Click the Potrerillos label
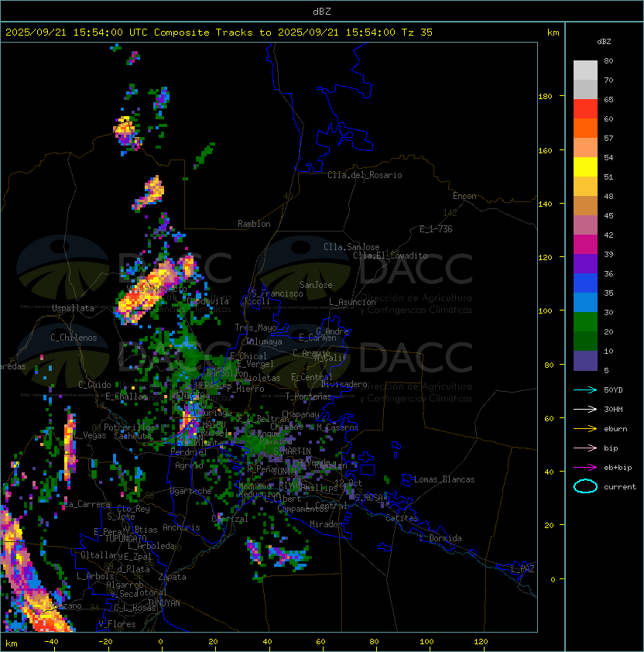Screen dimensions: 644x652 point(129,427)
